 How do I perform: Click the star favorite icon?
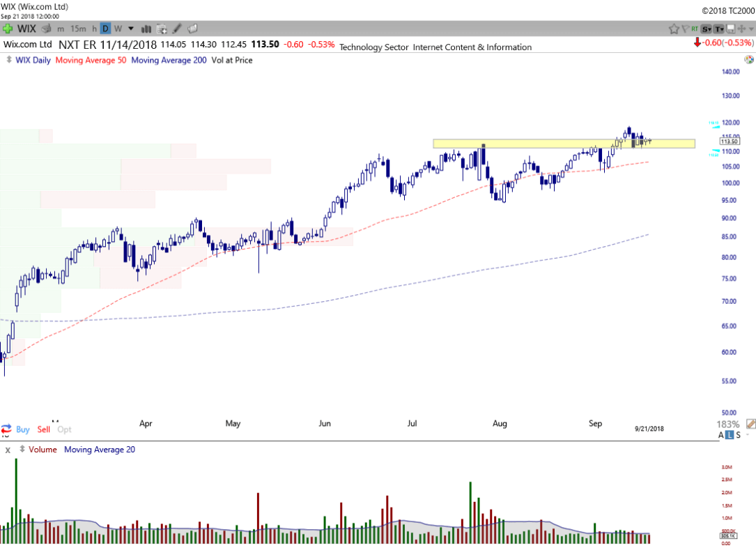tap(674, 29)
